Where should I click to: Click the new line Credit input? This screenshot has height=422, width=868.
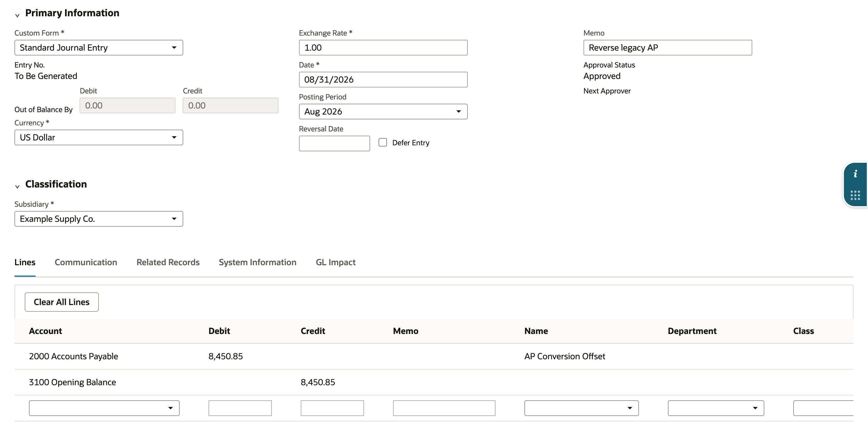[332, 408]
